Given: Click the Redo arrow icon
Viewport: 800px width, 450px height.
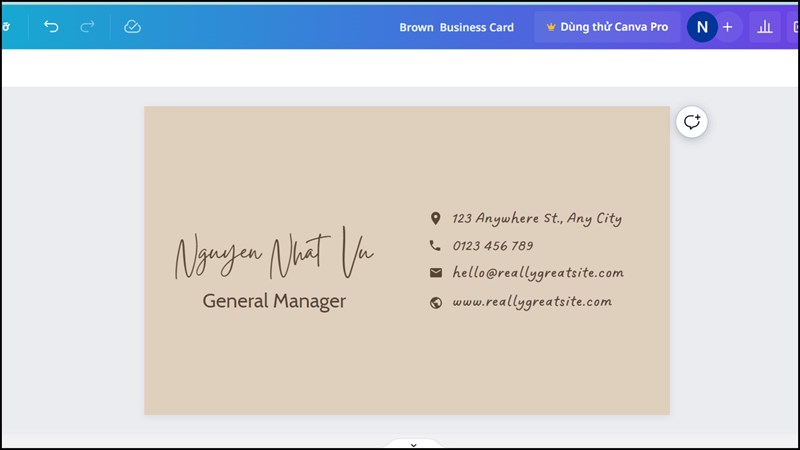Looking at the screenshot, I should tap(87, 27).
